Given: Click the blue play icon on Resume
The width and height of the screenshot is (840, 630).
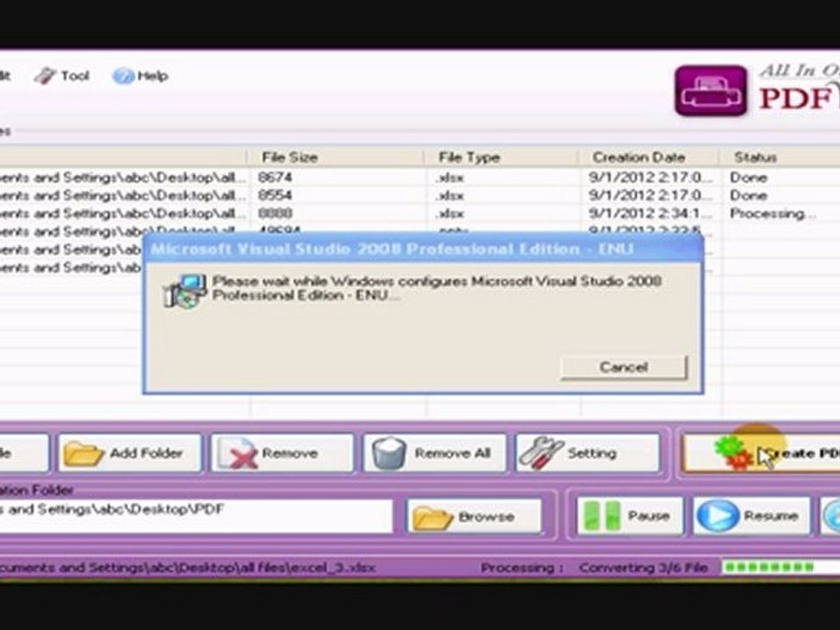Looking at the screenshot, I should tap(717, 516).
